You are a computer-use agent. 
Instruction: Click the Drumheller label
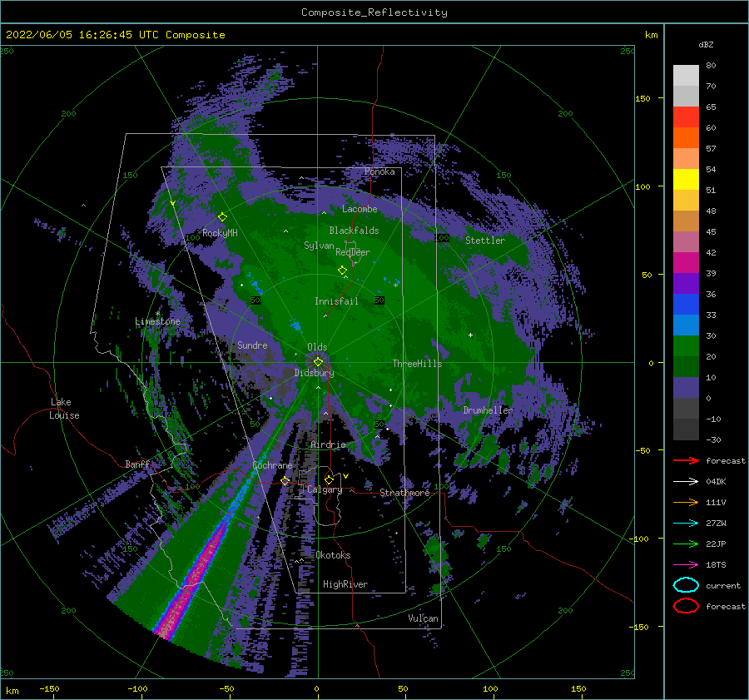[488, 410]
